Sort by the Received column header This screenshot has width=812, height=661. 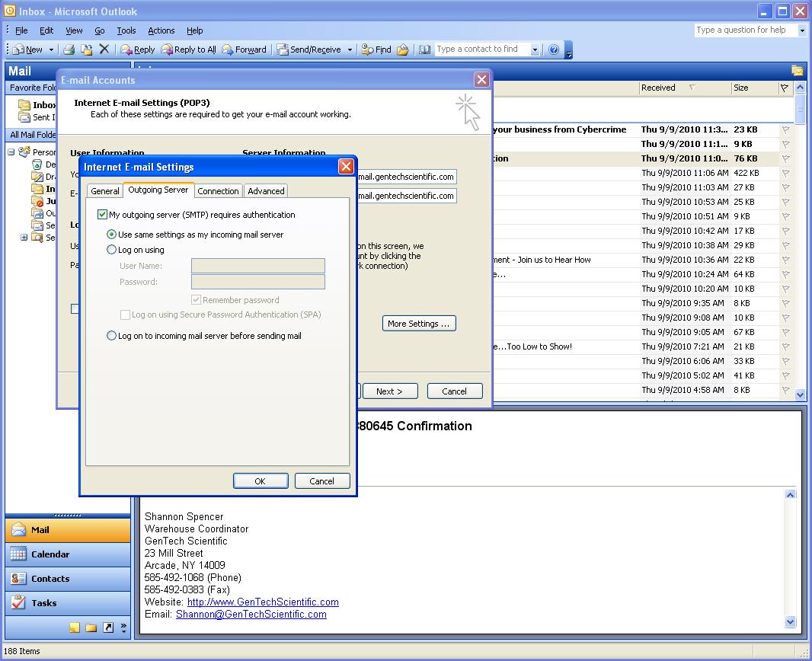click(685, 88)
